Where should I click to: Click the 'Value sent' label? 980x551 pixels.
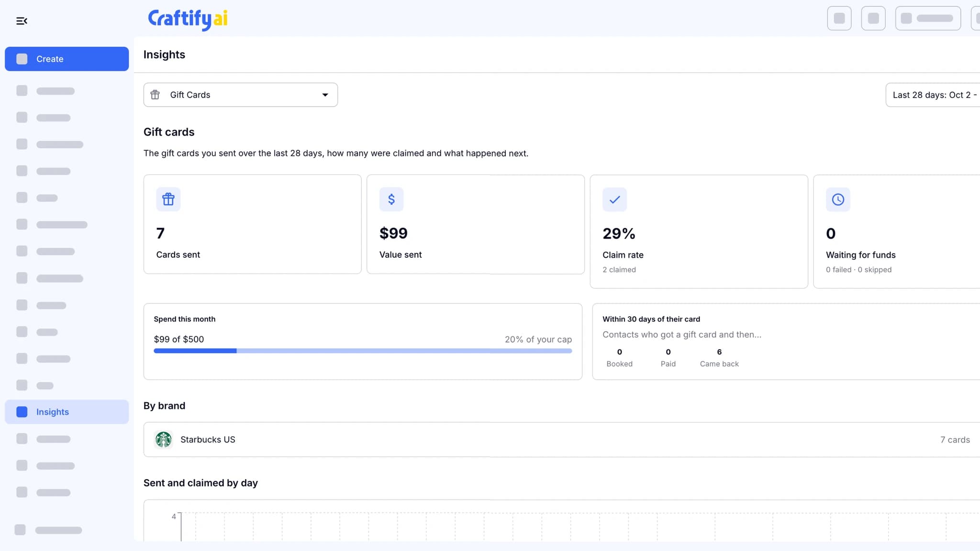pos(401,255)
